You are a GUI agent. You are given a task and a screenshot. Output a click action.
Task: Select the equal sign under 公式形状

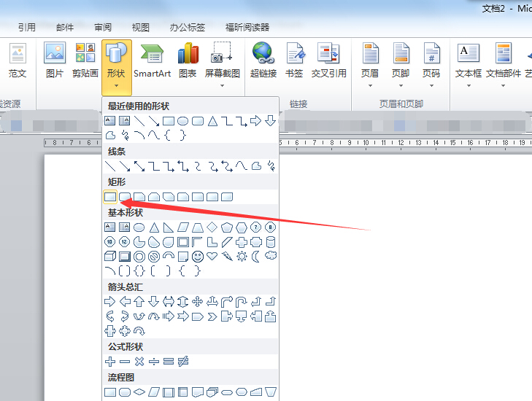[x=169, y=362]
